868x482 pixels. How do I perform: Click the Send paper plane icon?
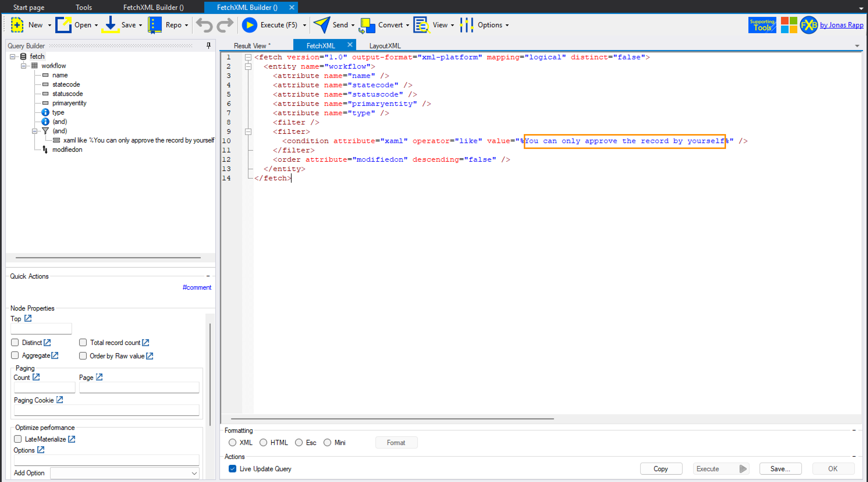coord(322,25)
